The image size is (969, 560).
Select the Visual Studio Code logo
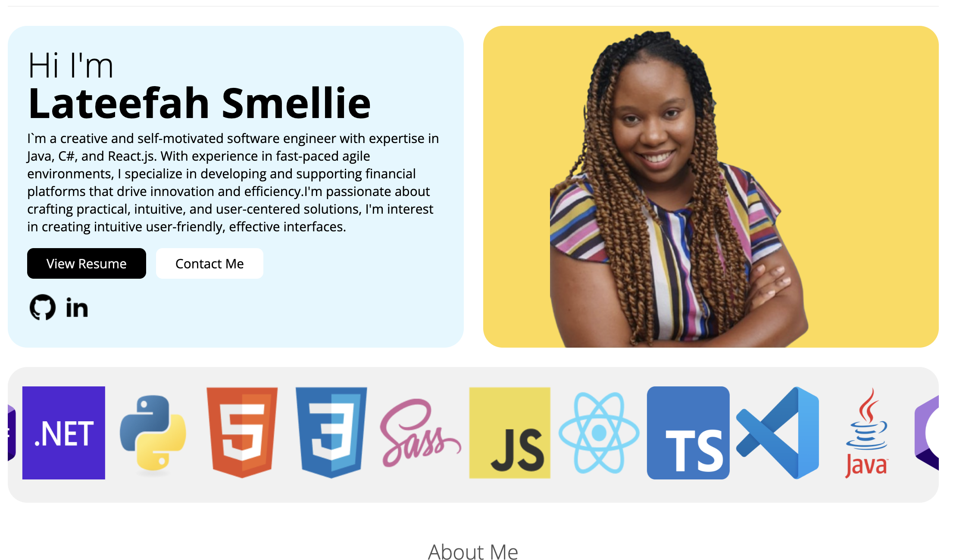[x=777, y=433]
